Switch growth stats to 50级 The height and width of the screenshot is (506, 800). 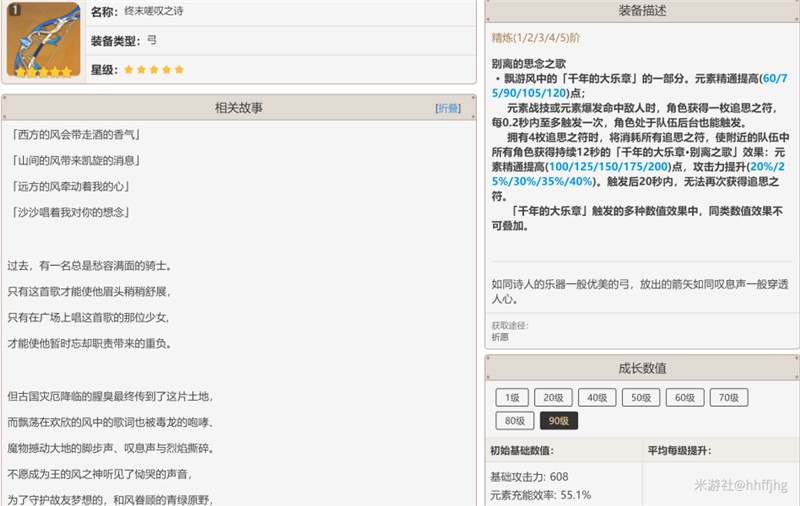[x=641, y=397]
